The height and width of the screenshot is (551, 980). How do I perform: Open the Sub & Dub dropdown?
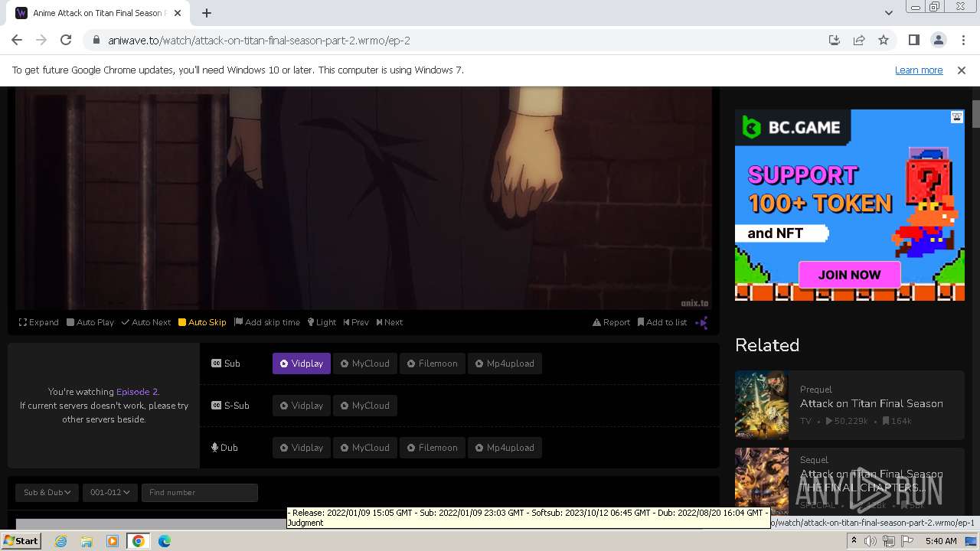pos(47,492)
